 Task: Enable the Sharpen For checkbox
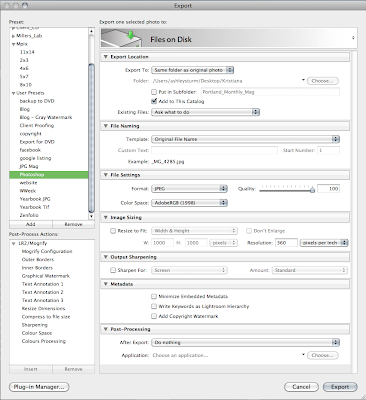[x=113, y=270]
